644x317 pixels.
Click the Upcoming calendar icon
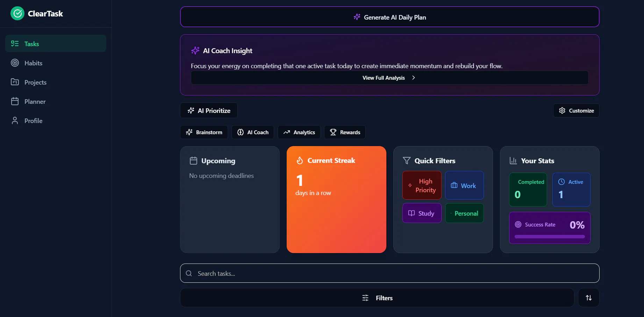(193, 161)
